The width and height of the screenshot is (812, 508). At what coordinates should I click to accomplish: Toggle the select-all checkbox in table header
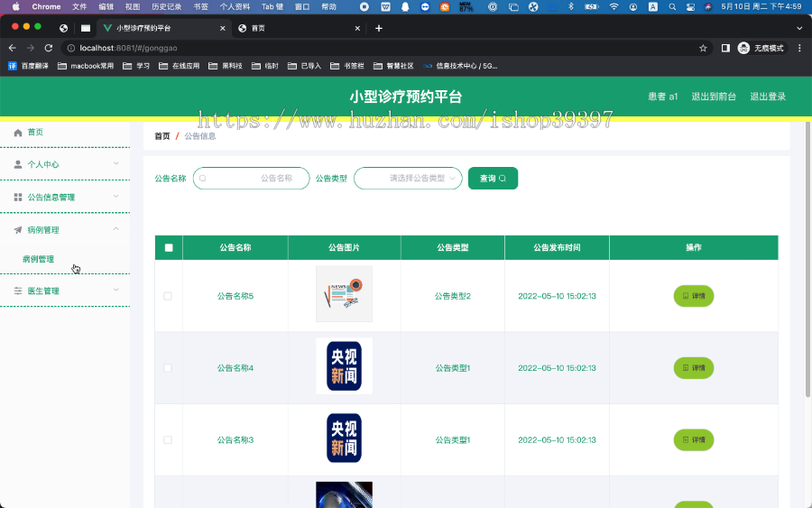(169, 247)
